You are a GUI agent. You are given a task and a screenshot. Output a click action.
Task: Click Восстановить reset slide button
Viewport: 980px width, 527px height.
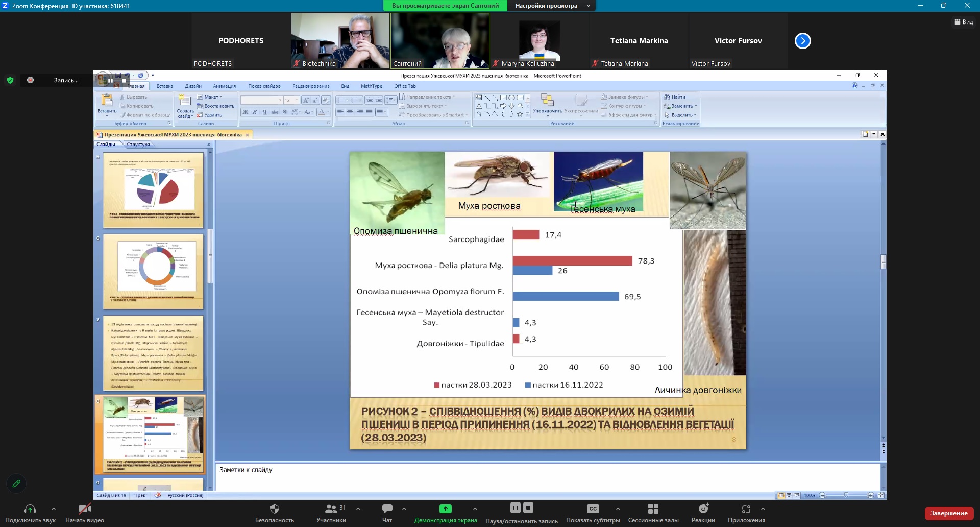[215, 106]
